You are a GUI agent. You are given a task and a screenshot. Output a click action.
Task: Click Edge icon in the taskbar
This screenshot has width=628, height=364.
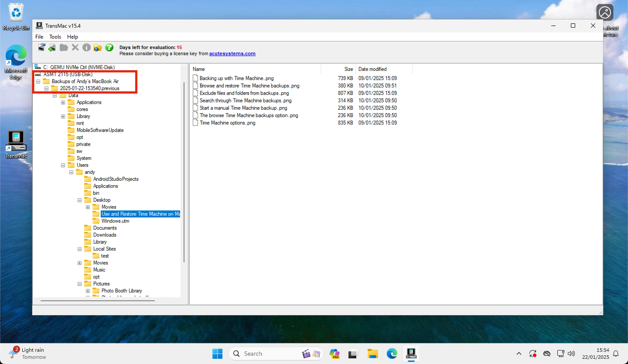point(392,354)
